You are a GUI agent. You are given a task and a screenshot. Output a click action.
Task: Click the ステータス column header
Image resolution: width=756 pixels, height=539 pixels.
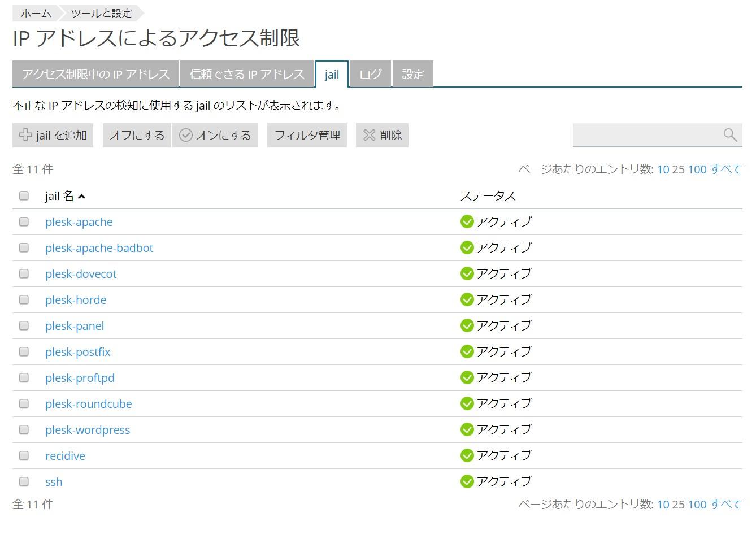[x=488, y=196]
